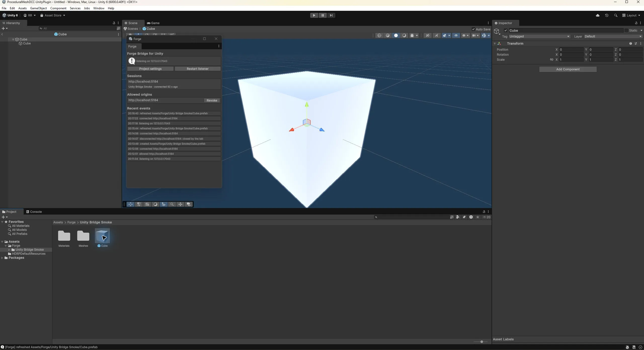Toggle the Auto Save checkbox
644x350 pixels.
click(473, 29)
